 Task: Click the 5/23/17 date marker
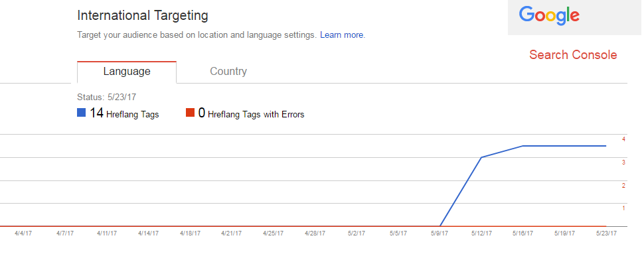coord(606,233)
